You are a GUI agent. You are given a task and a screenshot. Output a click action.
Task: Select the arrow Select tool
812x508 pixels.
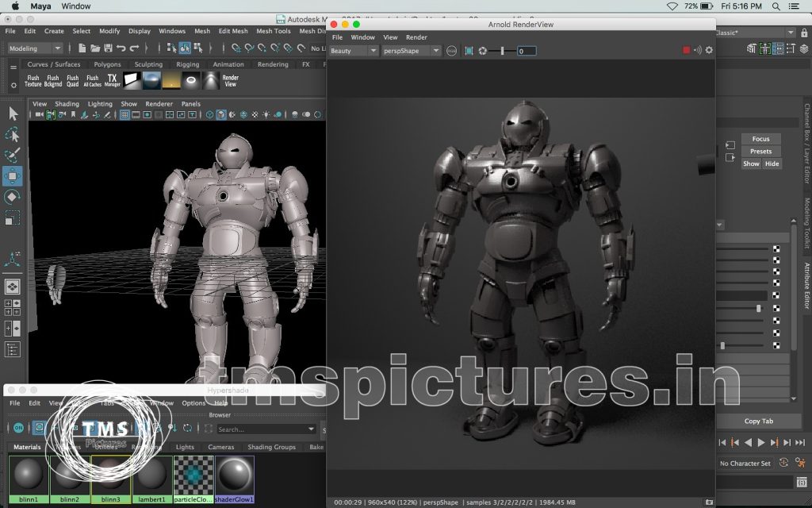[x=13, y=114]
